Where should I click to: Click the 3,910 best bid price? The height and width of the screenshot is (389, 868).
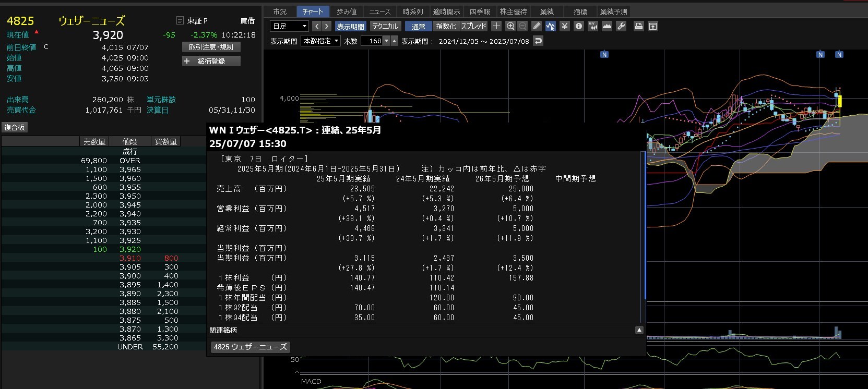[x=130, y=258]
